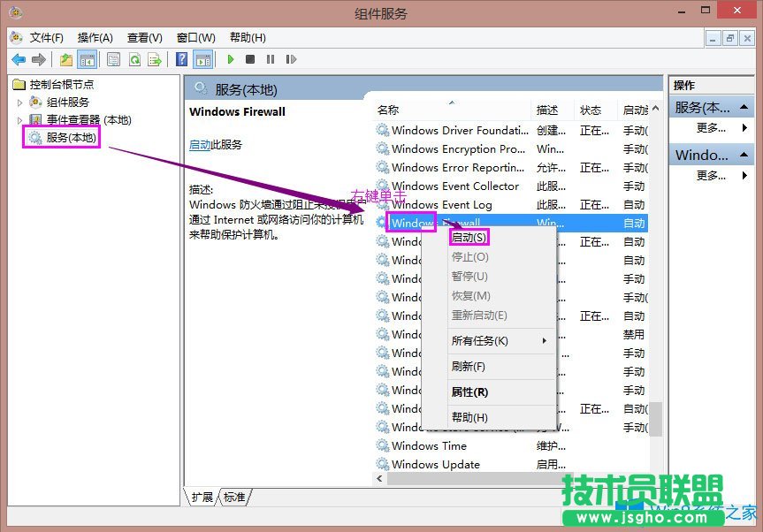This screenshot has height=532, width=763.
Task: Toggle the action pane visibility
Action: 205,59
